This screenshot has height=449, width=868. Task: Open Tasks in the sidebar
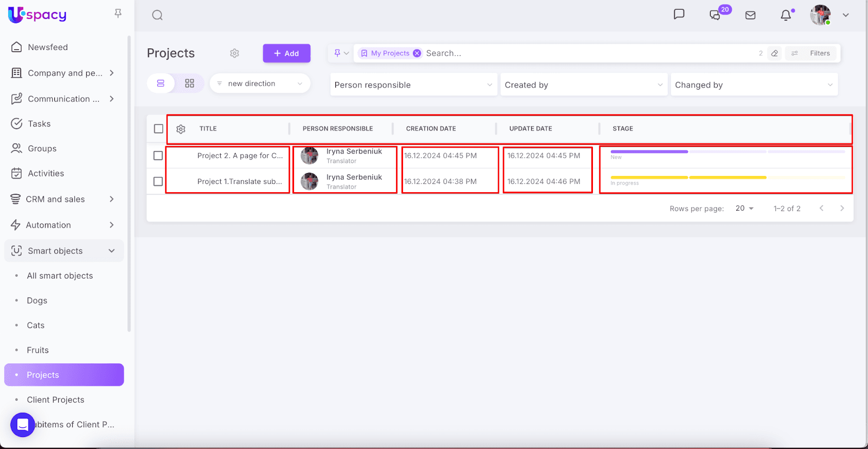point(39,124)
